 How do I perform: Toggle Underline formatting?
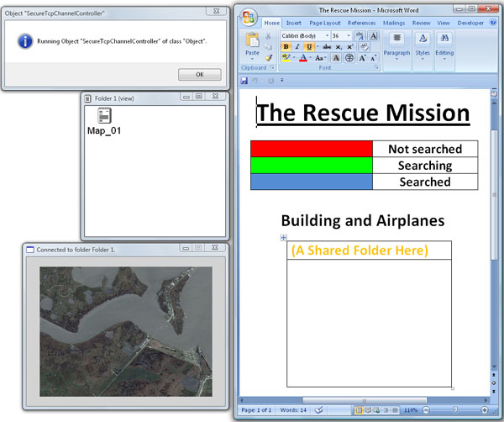point(308,47)
